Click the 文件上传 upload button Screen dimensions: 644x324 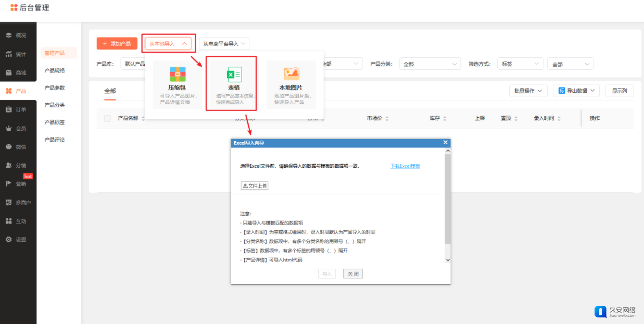(x=254, y=186)
